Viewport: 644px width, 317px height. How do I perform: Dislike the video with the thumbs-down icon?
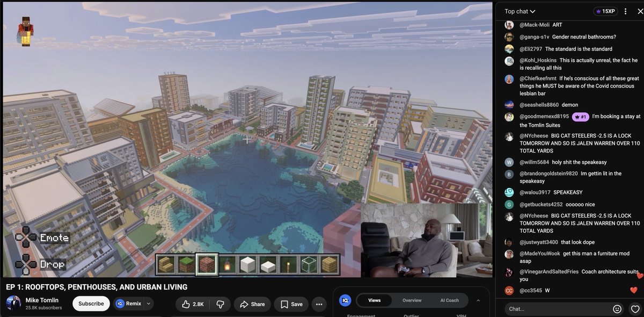coord(219,304)
